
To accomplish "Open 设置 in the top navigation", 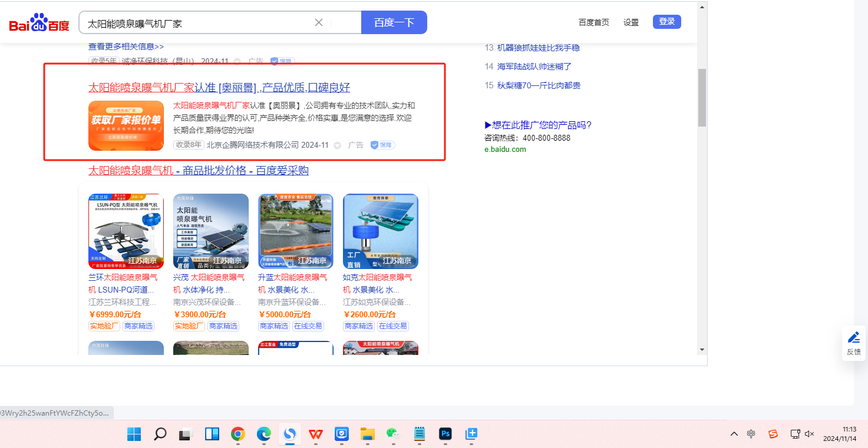I will coord(631,22).
